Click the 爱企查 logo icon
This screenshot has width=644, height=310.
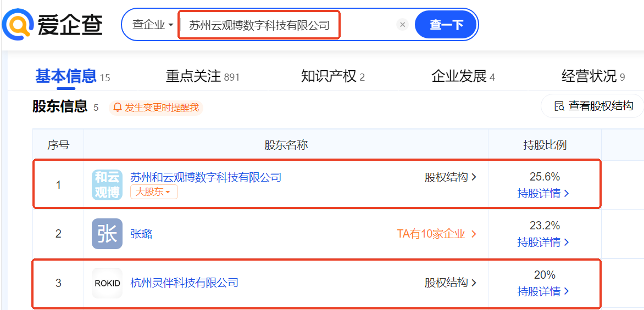point(19,24)
